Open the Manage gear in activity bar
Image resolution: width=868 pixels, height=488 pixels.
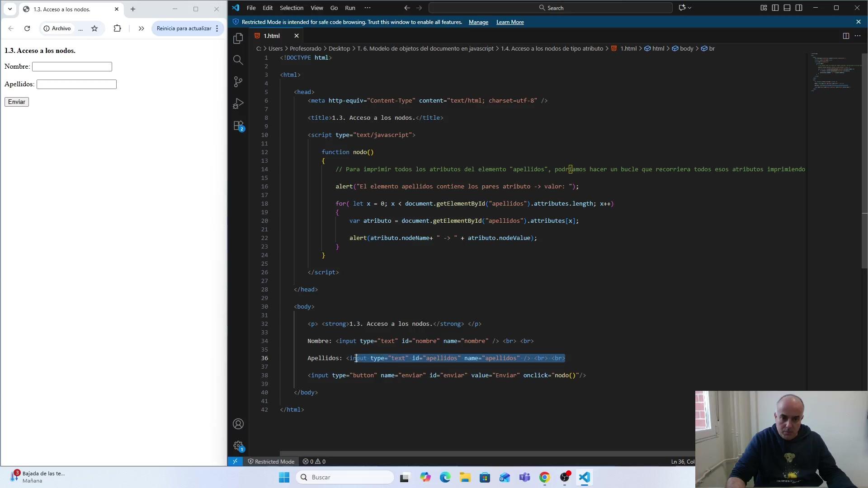(238, 446)
